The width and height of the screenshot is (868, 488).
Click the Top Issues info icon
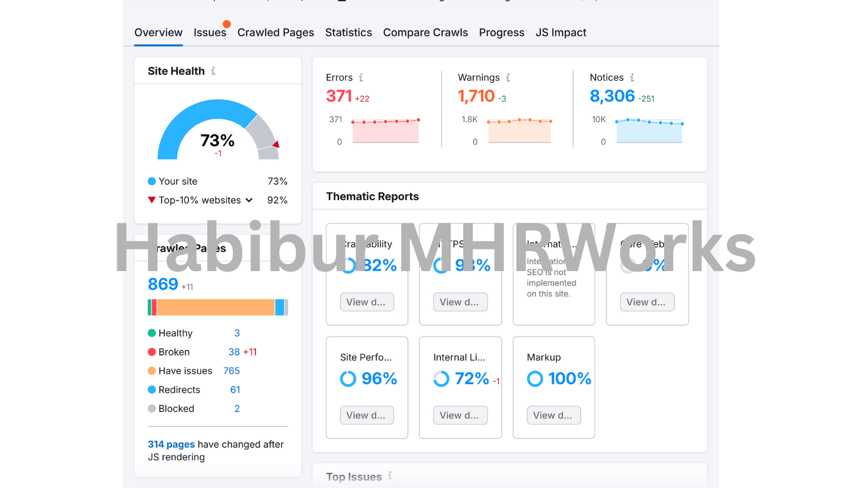click(x=390, y=476)
